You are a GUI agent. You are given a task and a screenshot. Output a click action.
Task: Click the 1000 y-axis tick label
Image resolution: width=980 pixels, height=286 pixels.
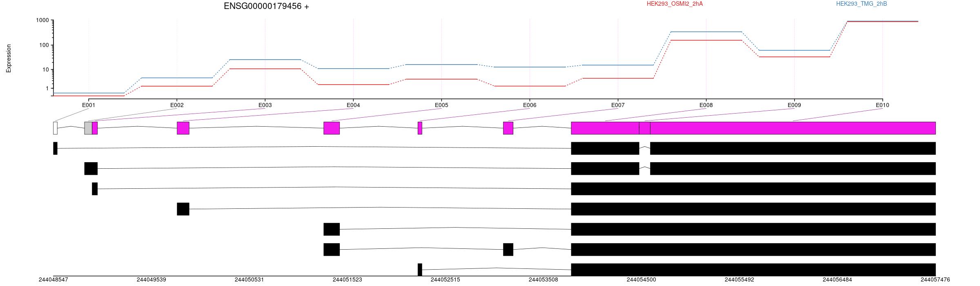coord(42,20)
